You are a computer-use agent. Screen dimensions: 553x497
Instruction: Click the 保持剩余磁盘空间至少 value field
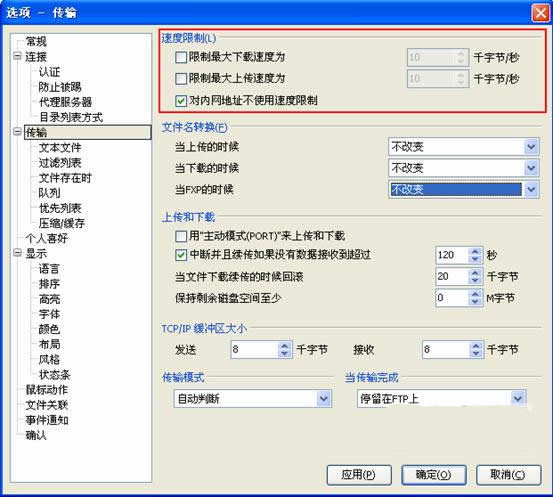452,298
